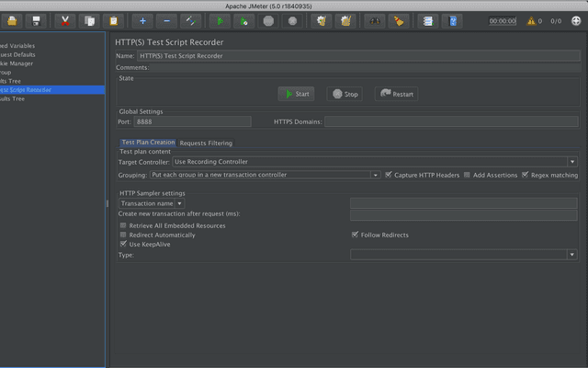Click the remote engines globe icon
Screen dimensions: 588x368
coord(576,21)
